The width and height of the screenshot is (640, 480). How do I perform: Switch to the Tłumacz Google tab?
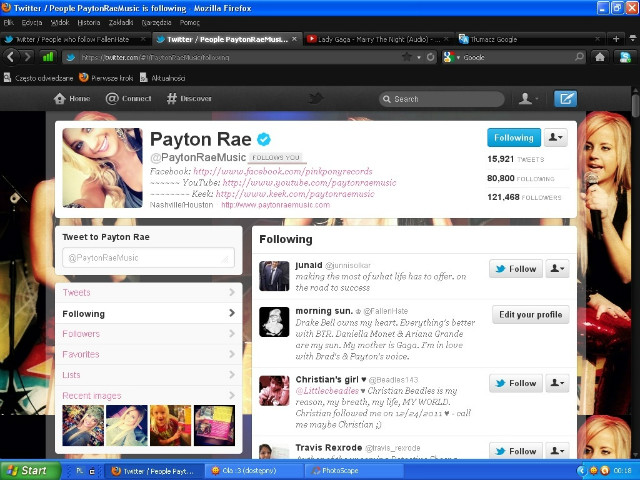pos(529,39)
